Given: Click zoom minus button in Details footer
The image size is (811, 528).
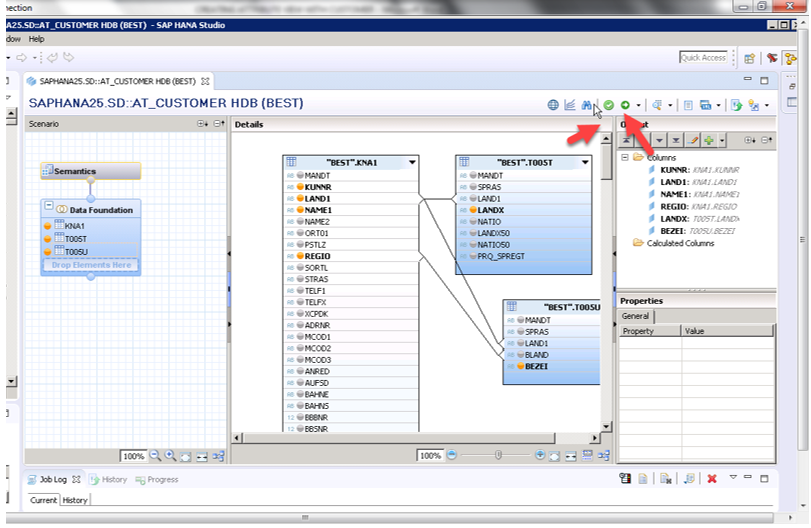Looking at the screenshot, I should click(x=452, y=455).
